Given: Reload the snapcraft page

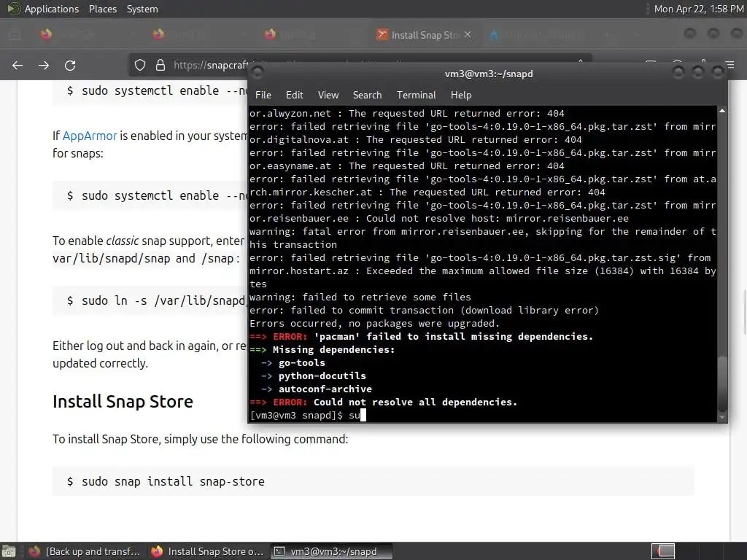Looking at the screenshot, I should click(70, 65).
